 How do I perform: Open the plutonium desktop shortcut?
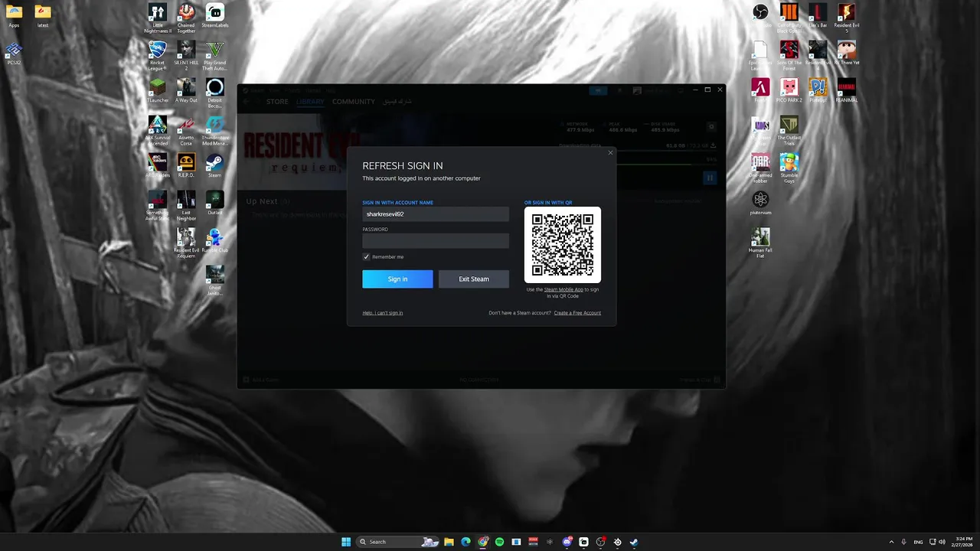click(760, 204)
